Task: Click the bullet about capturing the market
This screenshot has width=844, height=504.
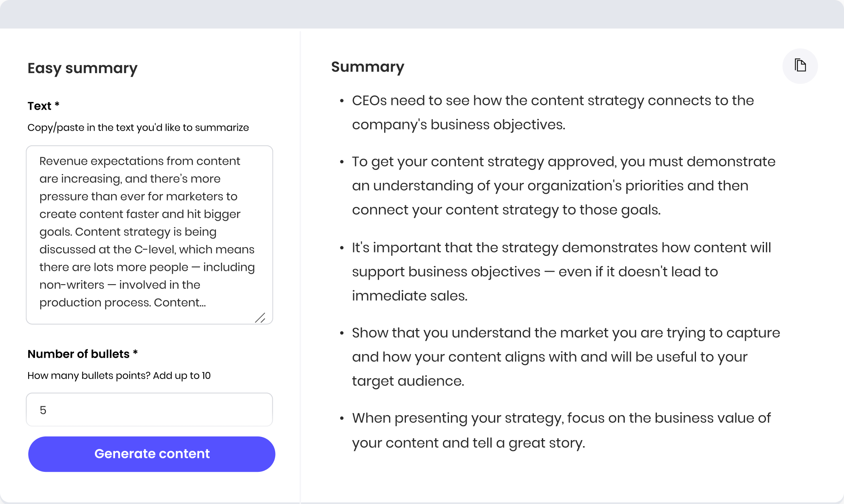Action: (565, 356)
